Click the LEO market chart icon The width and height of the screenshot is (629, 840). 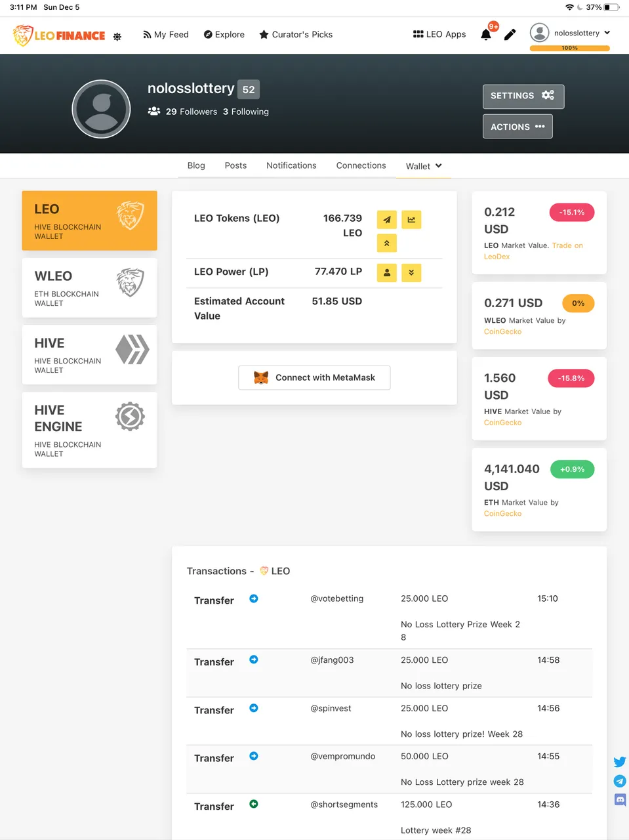(x=411, y=220)
